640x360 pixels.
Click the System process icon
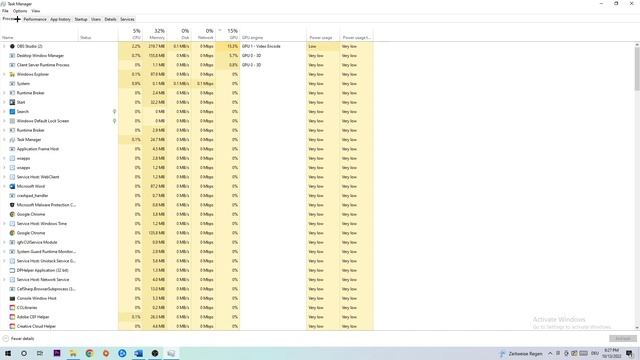(12, 84)
